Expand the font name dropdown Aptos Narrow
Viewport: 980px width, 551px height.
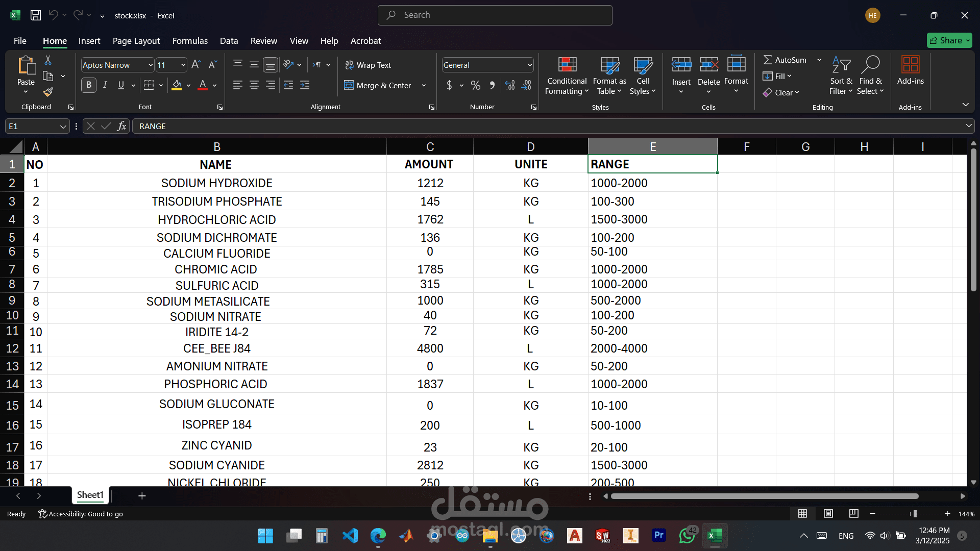151,65
